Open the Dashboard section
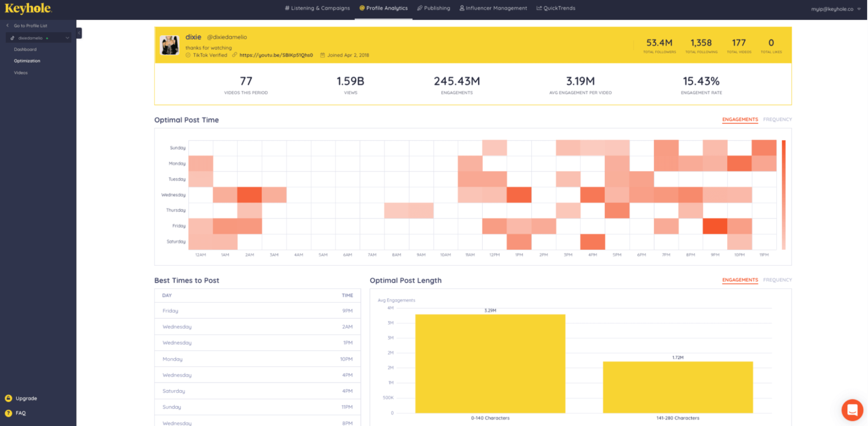 click(x=25, y=49)
